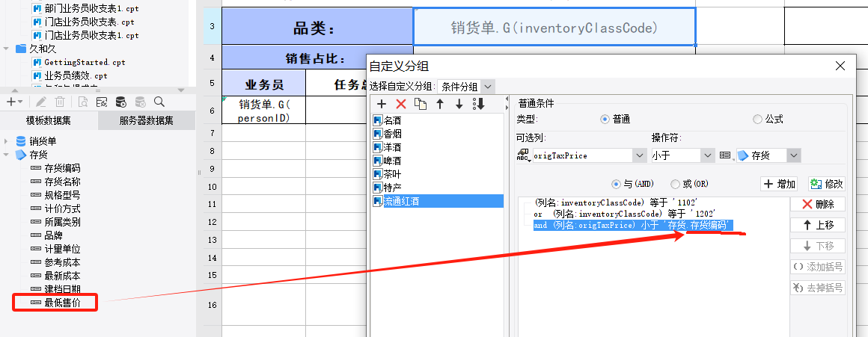Click the trash delete dataset icon
The width and height of the screenshot is (868, 337).
[x=60, y=102]
